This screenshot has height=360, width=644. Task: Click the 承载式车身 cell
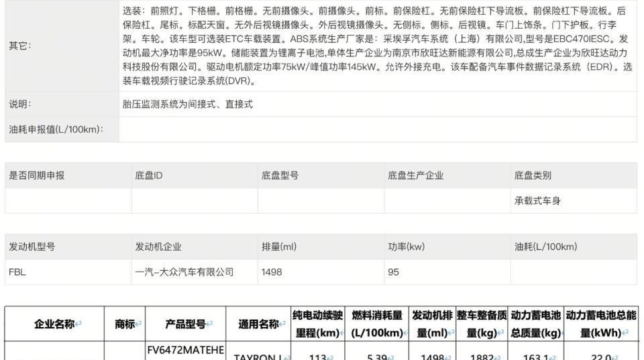pos(537,201)
